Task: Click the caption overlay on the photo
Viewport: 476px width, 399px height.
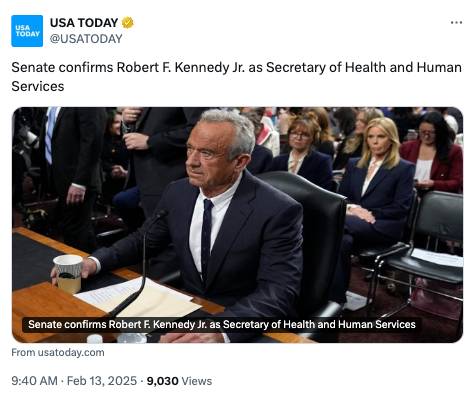Action: pyautogui.click(x=222, y=325)
